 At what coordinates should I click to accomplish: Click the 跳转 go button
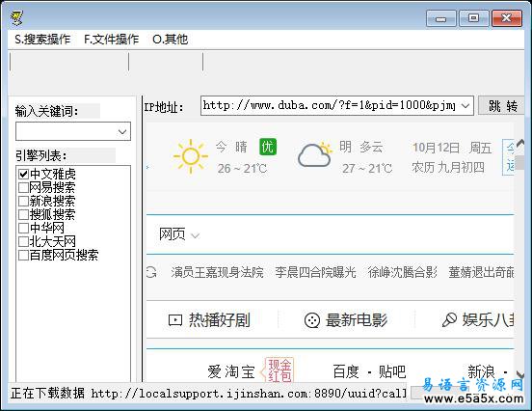coord(502,105)
